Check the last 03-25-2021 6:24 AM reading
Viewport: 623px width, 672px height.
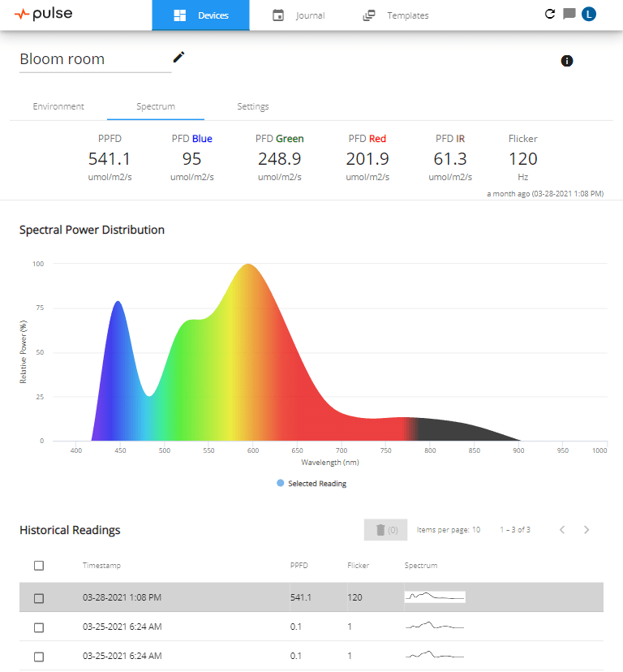click(39, 656)
